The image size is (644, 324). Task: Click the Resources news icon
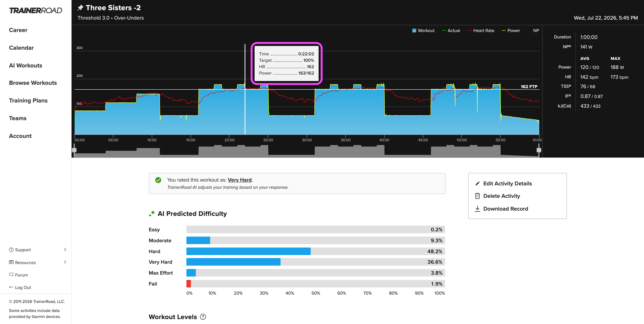click(11, 262)
